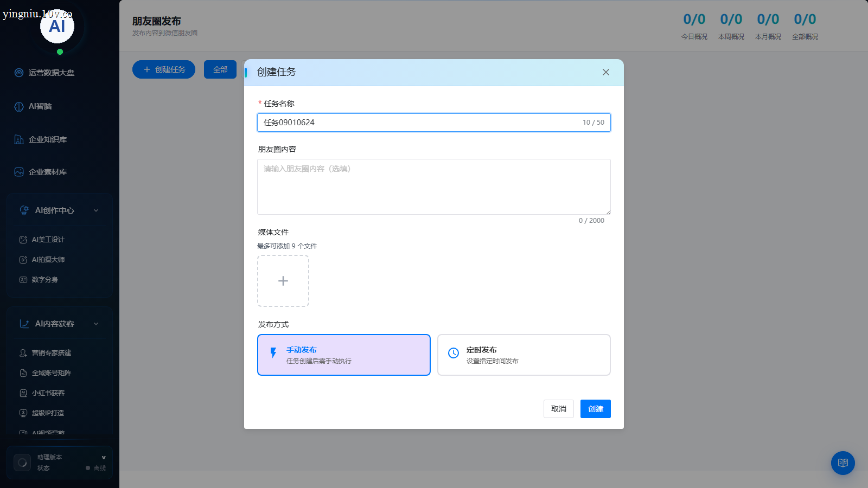Viewport: 868px width, 488px height.
Task: Close the 创建任务 dialog
Action: click(606, 72)
